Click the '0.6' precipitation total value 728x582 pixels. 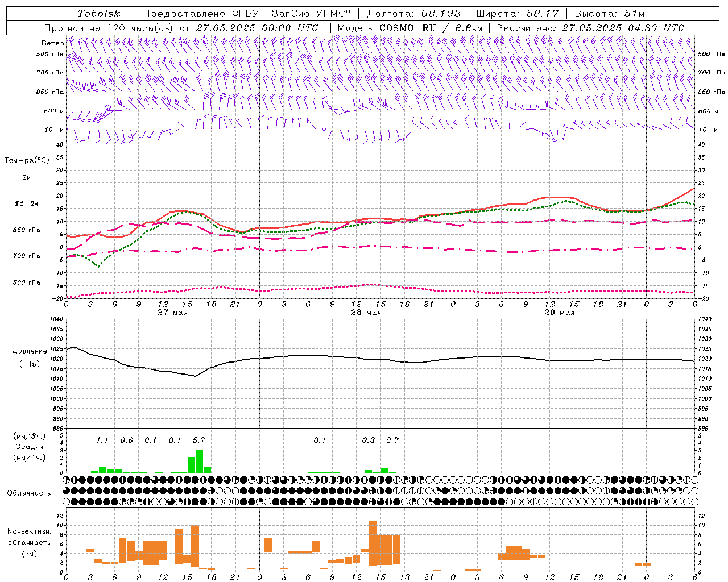click(126, 440)
